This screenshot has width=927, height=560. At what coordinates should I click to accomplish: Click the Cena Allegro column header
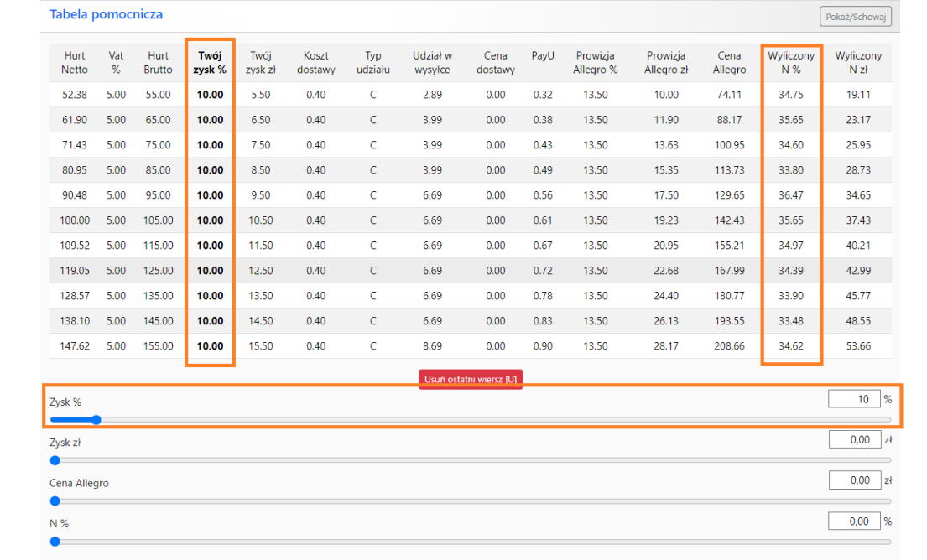coord(729,63)
